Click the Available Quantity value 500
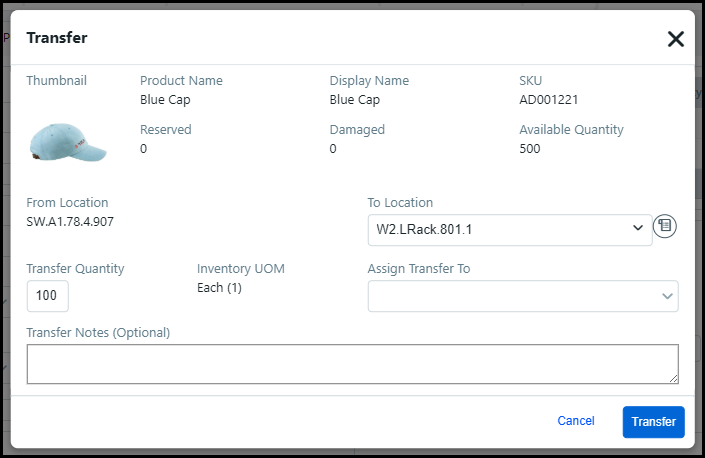 tap(529, 149)
